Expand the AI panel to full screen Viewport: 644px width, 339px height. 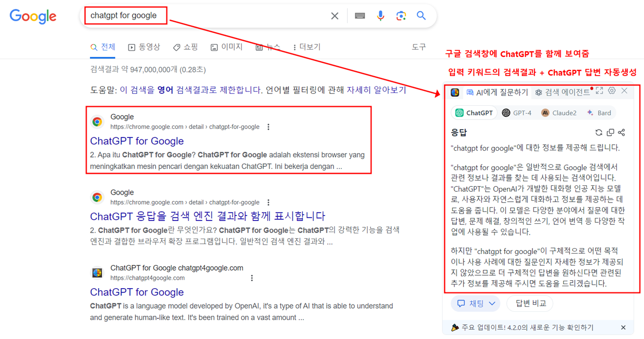coord(599,91)
